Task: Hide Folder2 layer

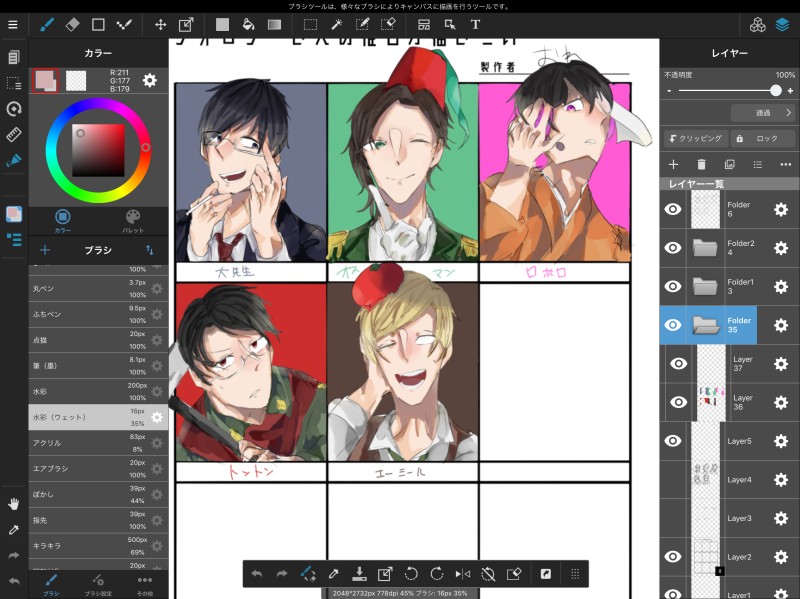Action: [673, 247]
